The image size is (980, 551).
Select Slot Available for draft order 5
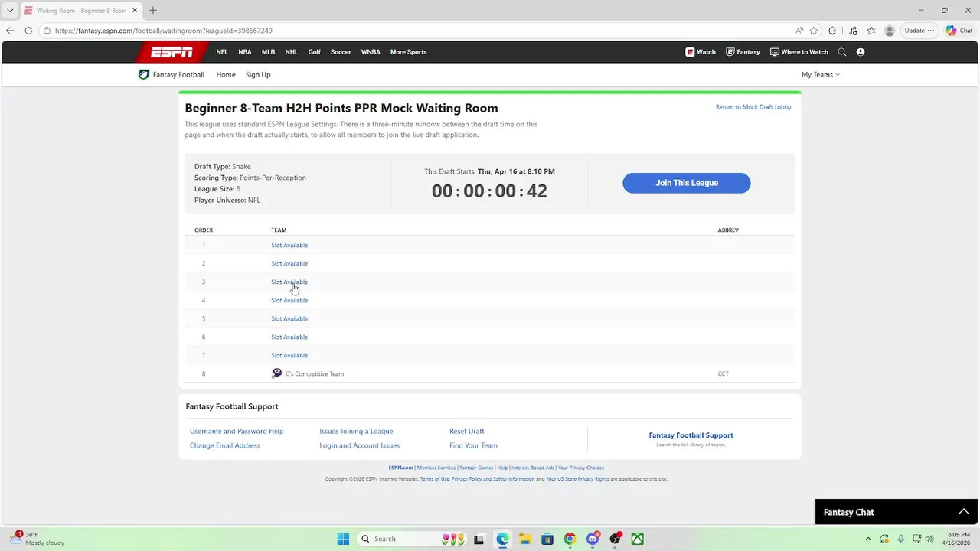point(289,318)
